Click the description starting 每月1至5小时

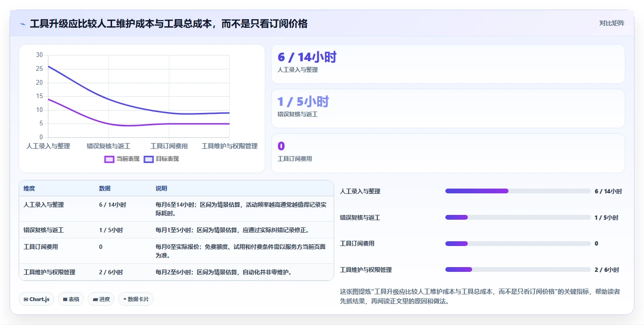(x=232, y=230)
